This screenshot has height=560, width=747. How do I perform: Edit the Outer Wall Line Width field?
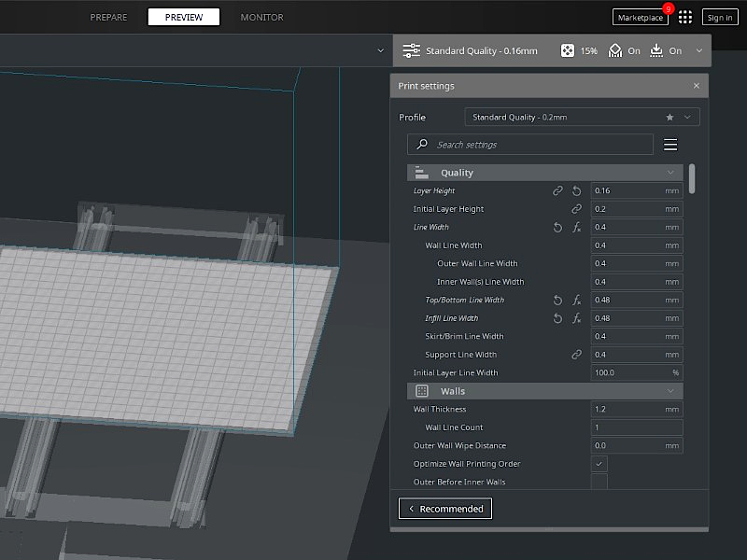tap(637, 263)
